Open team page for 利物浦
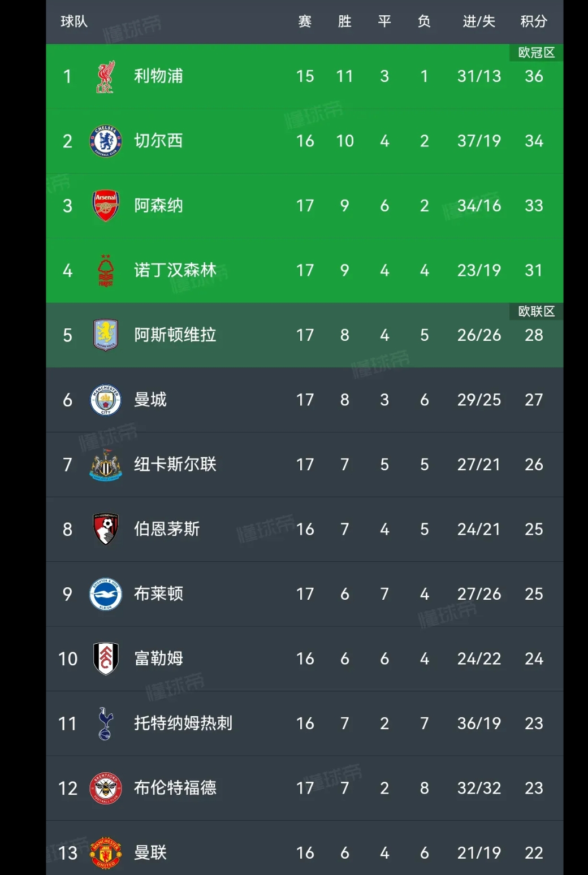The image size is (588, 875). pyautogui.click(x=158, y=76)
